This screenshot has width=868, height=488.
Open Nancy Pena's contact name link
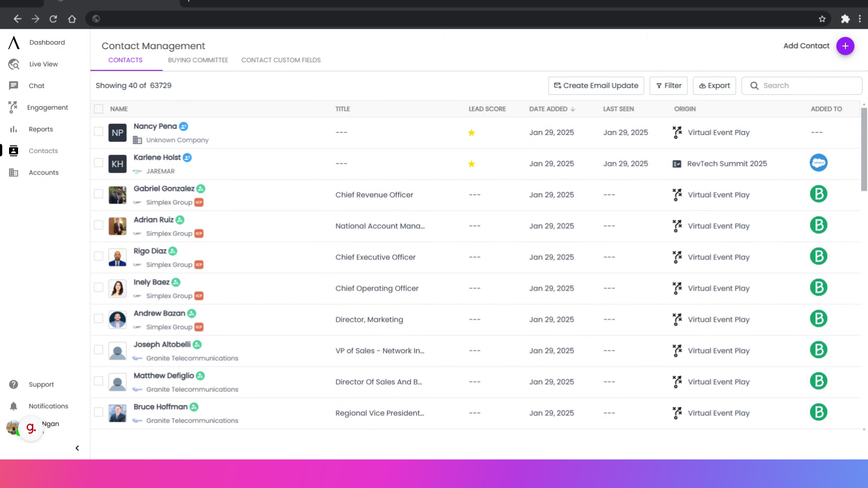pyautogui.click(x=155, y=127)
